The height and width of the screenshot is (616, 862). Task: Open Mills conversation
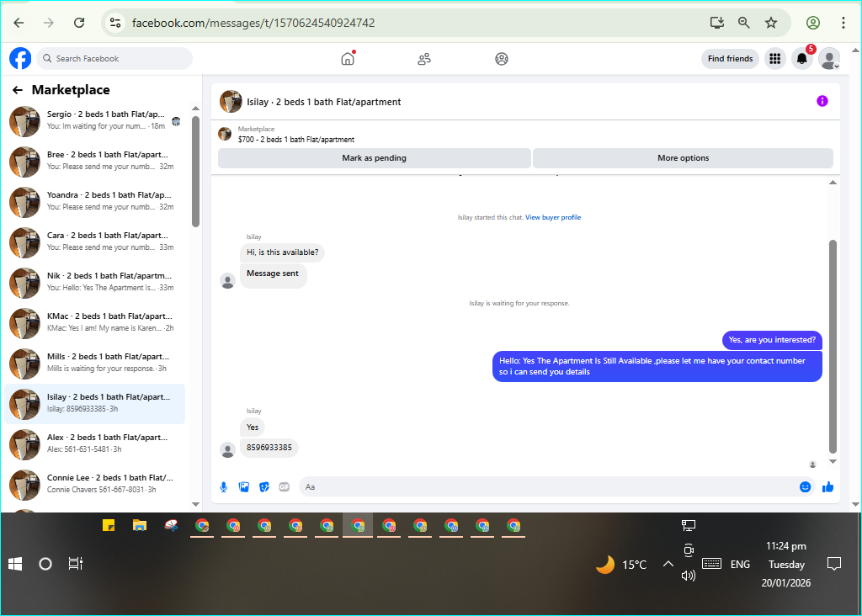point(94,364)
